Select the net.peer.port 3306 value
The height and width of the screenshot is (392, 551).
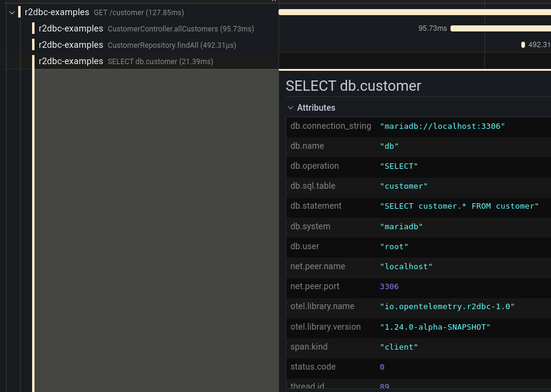pos(389,287)
